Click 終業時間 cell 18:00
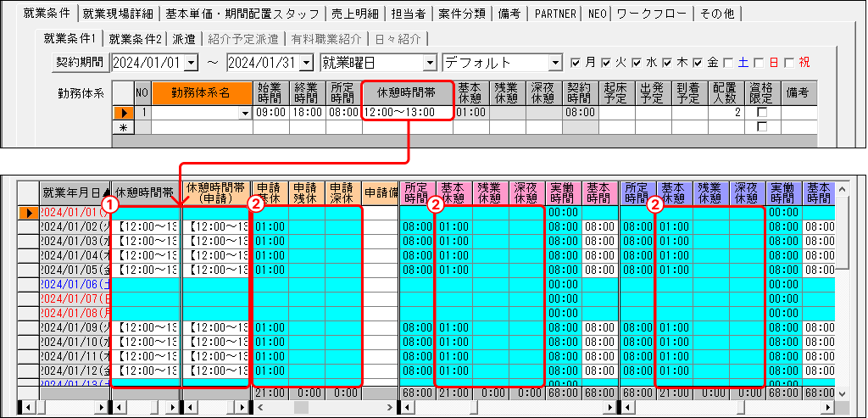Image resolution: width=868 pixels, height=418 pixels. 307,113
